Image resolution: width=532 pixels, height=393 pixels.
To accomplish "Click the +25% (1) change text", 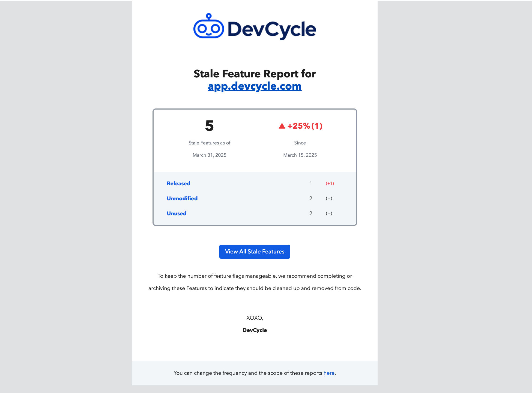I will 305,126.
